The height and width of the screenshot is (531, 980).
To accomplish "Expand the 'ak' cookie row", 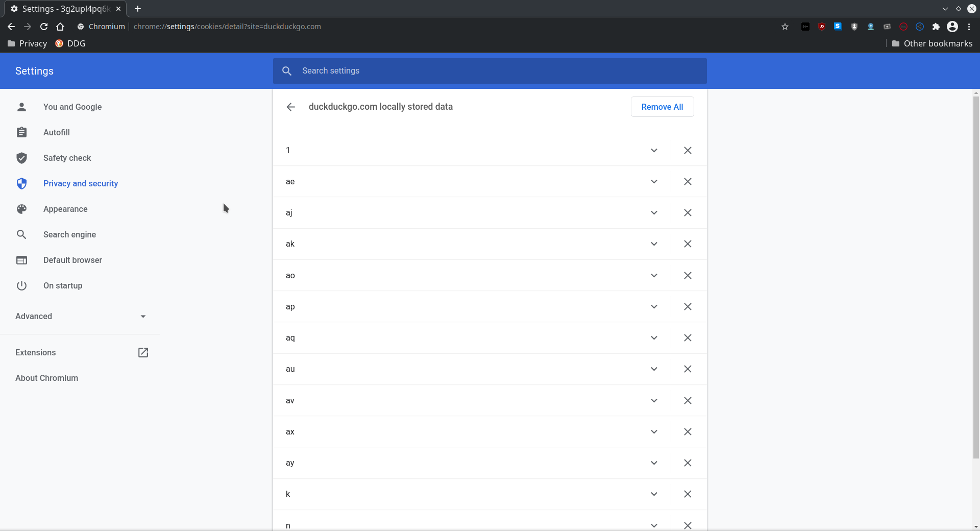I will click(654, 244).
